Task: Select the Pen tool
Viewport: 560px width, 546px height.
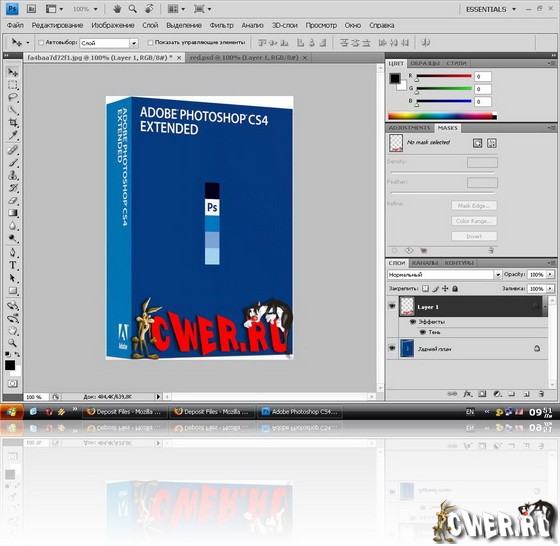Action: pos(12,253)
